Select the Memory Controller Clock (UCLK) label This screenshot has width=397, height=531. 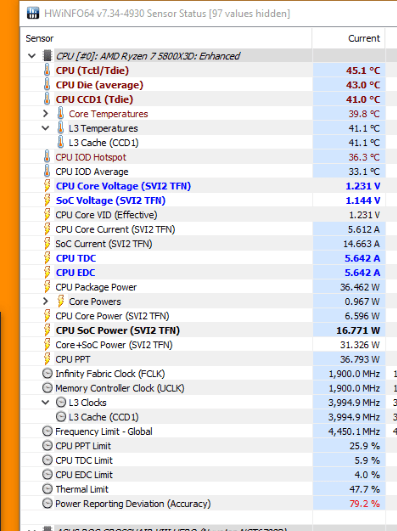point(120,388)
